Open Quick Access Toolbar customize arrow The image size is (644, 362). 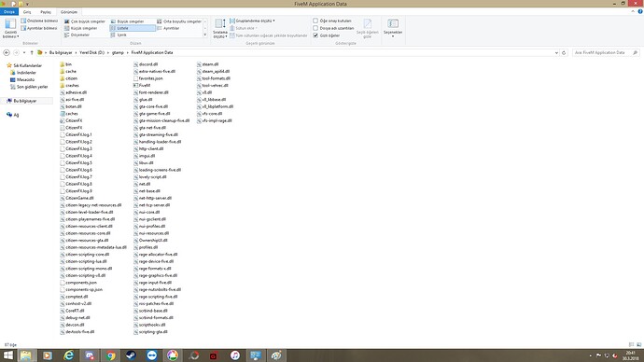[27, 4]
